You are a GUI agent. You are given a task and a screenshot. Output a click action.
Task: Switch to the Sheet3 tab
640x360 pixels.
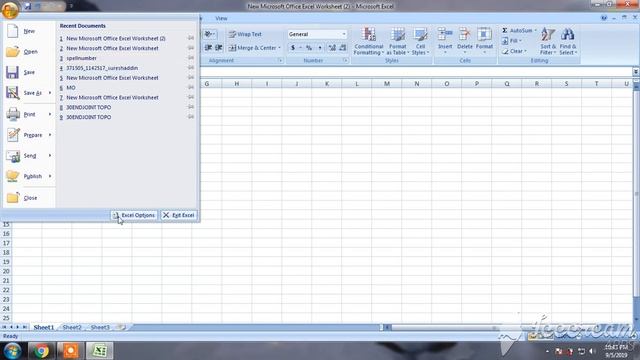(100, 327)
